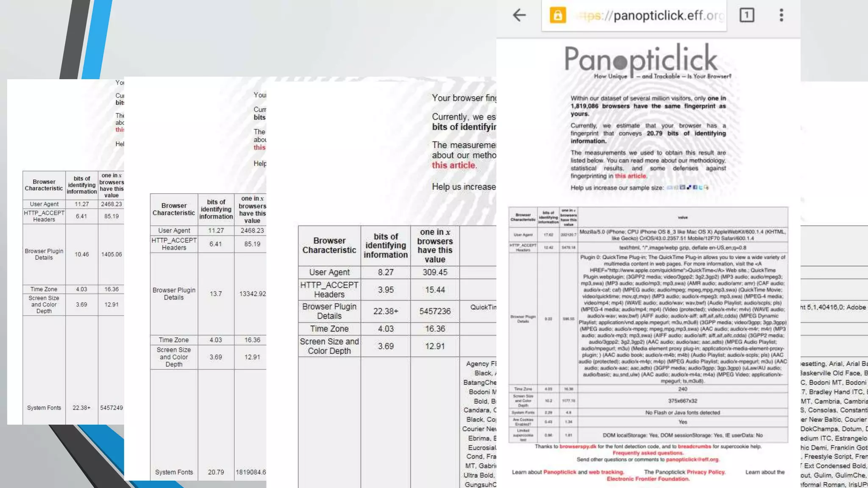This screenshot has width=868, height=488.
Task: Click the 15.44 cell
Action: 435,290
